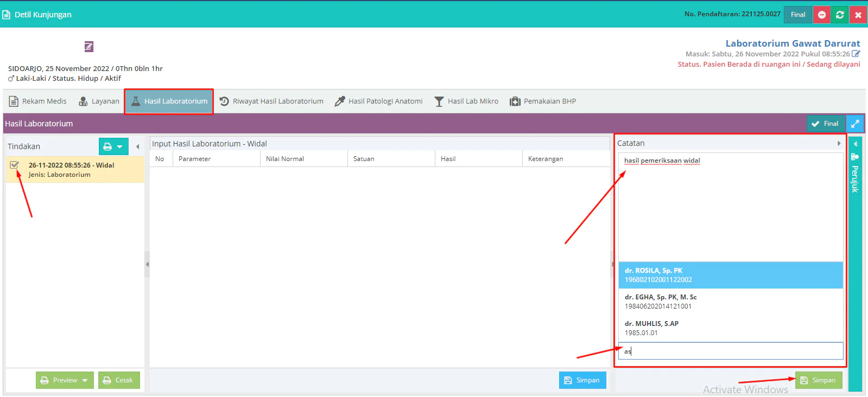The height and width of the screenshot is (397, 868).
Task: Click the green refresh button in header
Action: (840, 15)
